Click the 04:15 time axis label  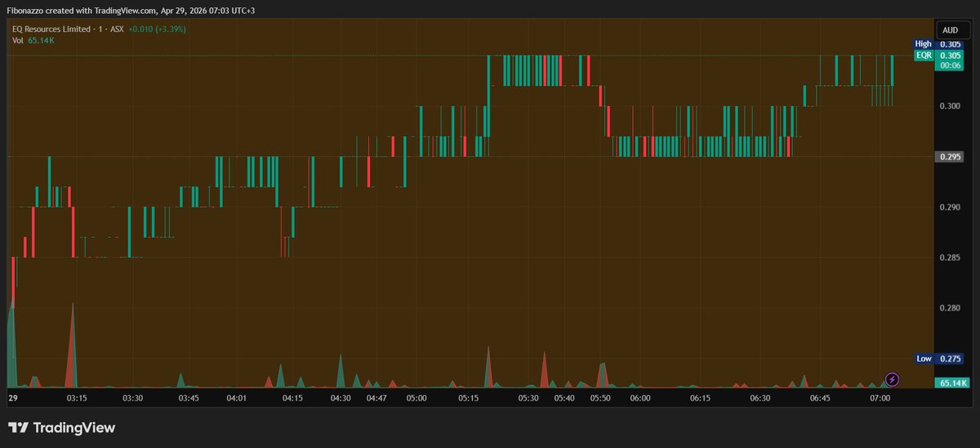click(x=292, y=398)
